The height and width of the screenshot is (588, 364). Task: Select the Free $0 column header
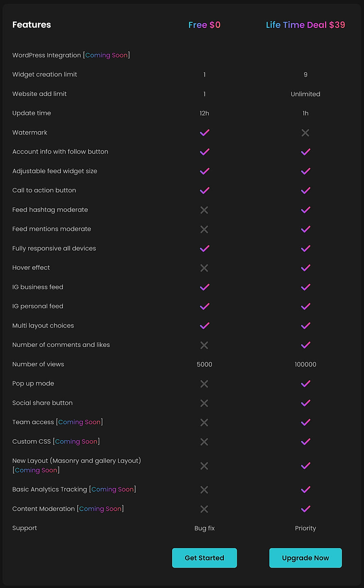tap(204, 25)
